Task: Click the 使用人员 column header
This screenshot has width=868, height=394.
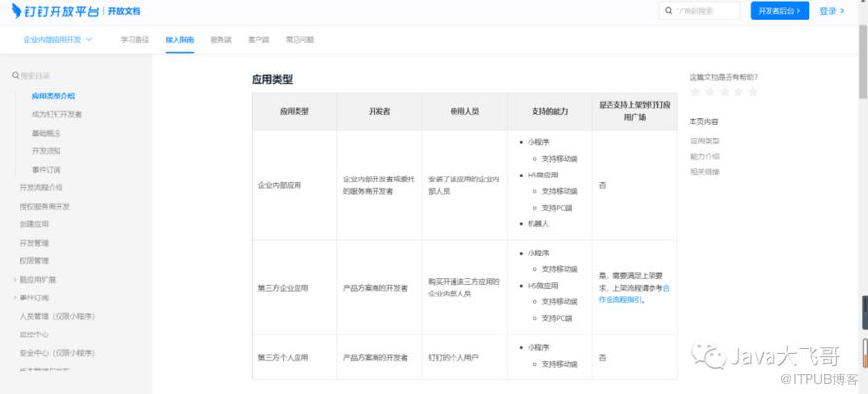Action: (x=464, y=111)
